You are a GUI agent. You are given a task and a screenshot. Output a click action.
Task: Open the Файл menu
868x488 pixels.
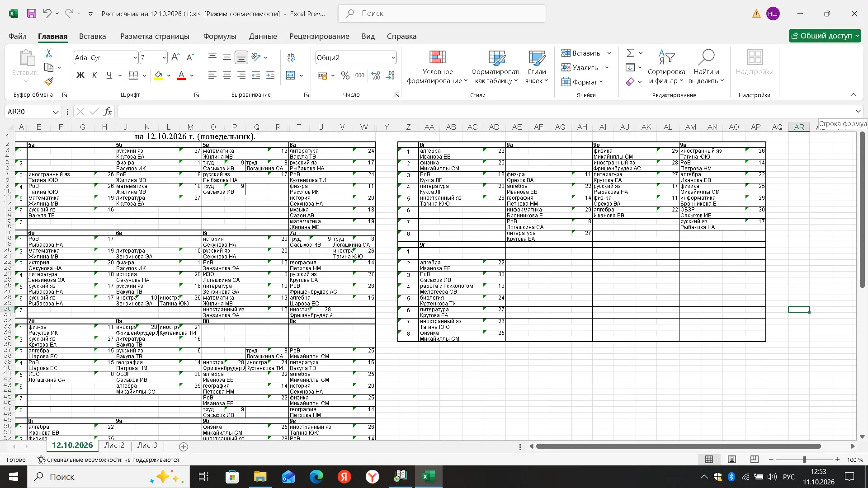[18, 36]
